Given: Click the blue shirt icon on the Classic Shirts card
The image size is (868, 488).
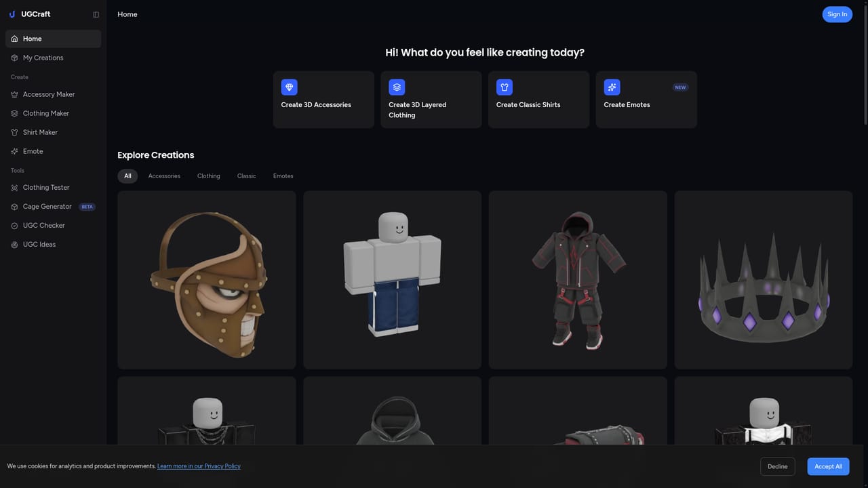Looking at the screenshot, I should [505, 87].
